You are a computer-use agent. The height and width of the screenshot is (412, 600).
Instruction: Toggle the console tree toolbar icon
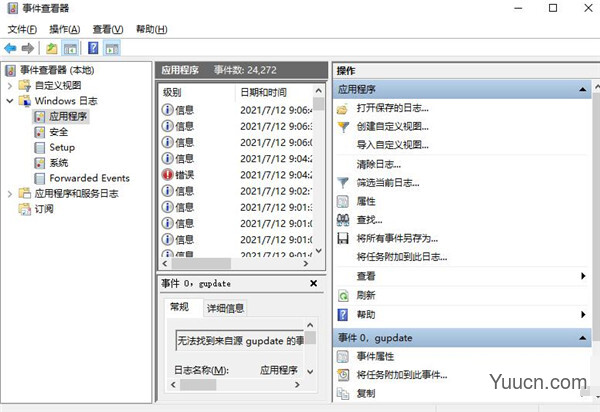point(70,48)
